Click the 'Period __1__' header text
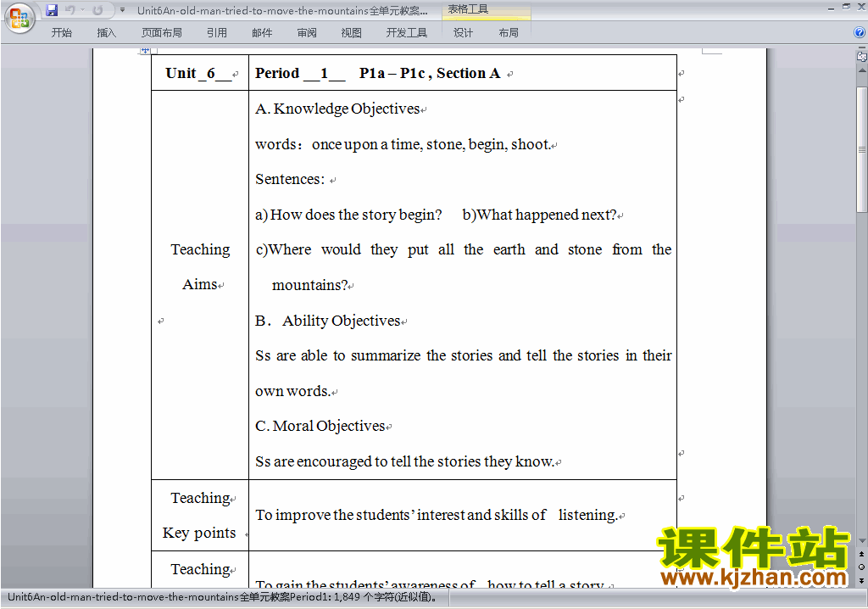Screen dimensions: 868x609 coord(300,73)
